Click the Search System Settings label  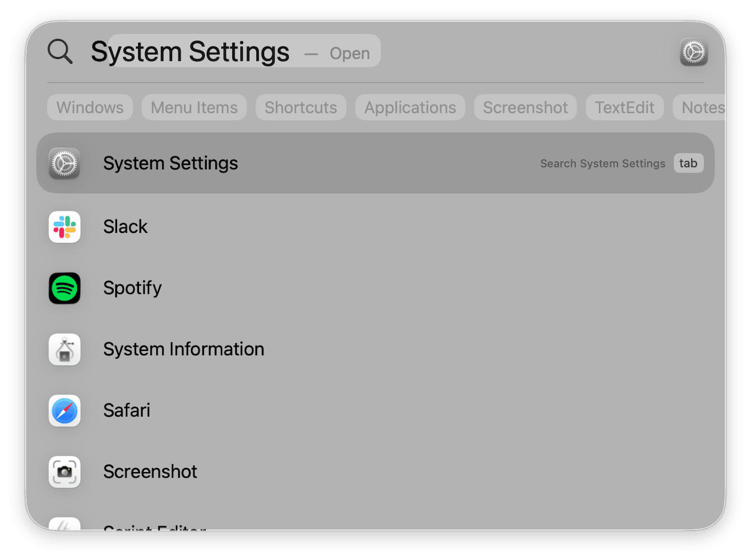pos(602,164)
